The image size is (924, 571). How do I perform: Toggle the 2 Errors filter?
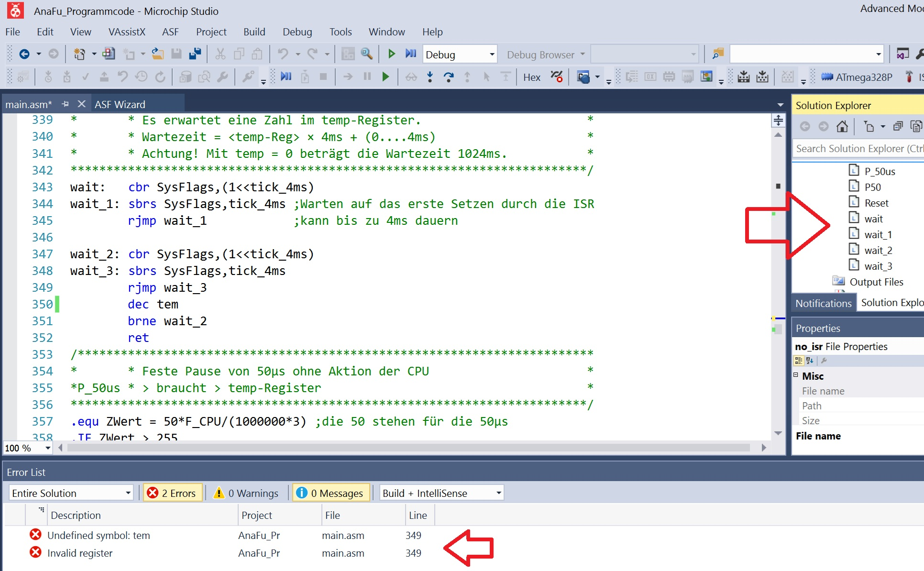tap(172, 493)
